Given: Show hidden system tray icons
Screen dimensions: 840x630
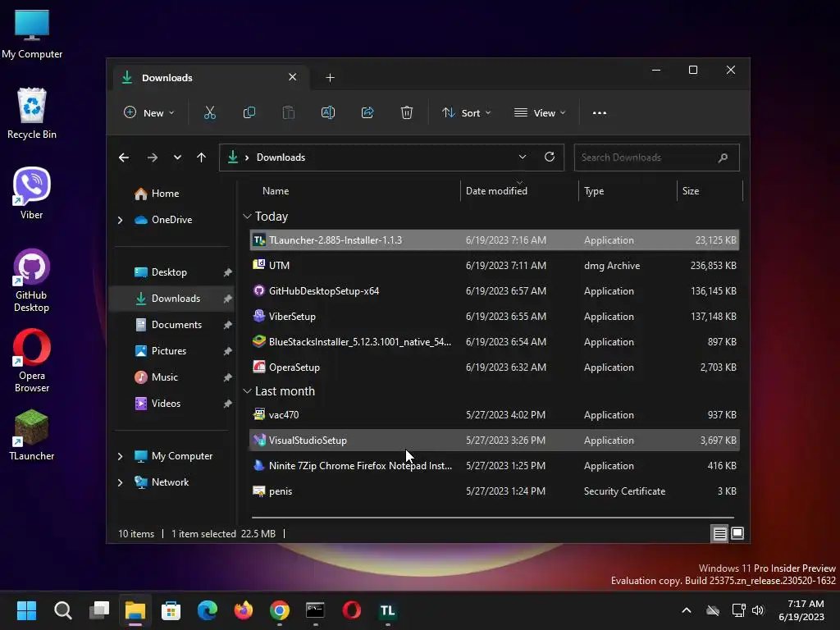Looking at the screenshot, I should [687, 610].
